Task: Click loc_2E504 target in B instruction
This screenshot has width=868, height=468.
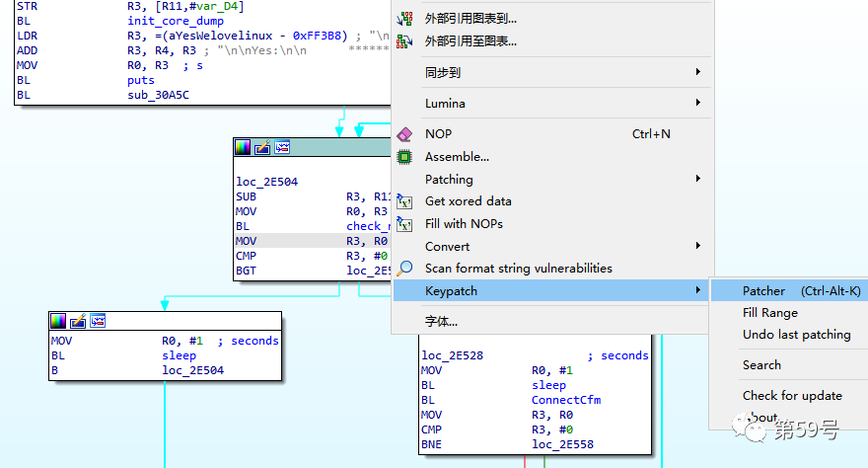Action: tap(192, 370)
